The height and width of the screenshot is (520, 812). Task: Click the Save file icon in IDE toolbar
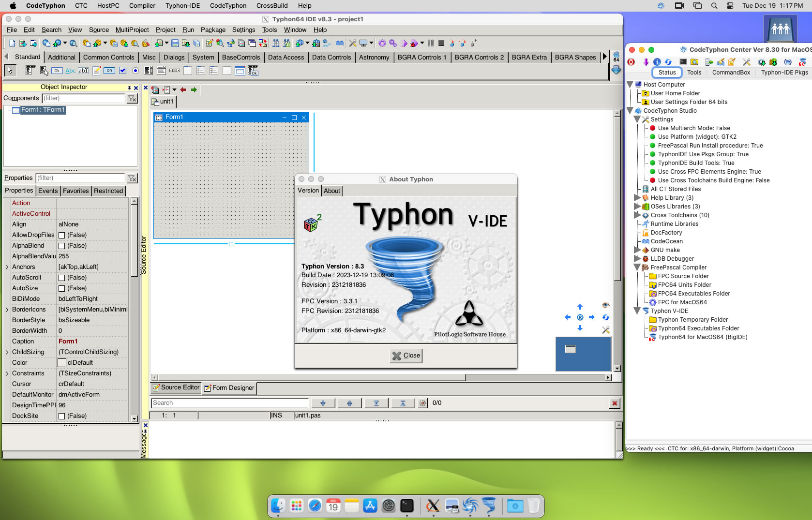click(175, 44)
